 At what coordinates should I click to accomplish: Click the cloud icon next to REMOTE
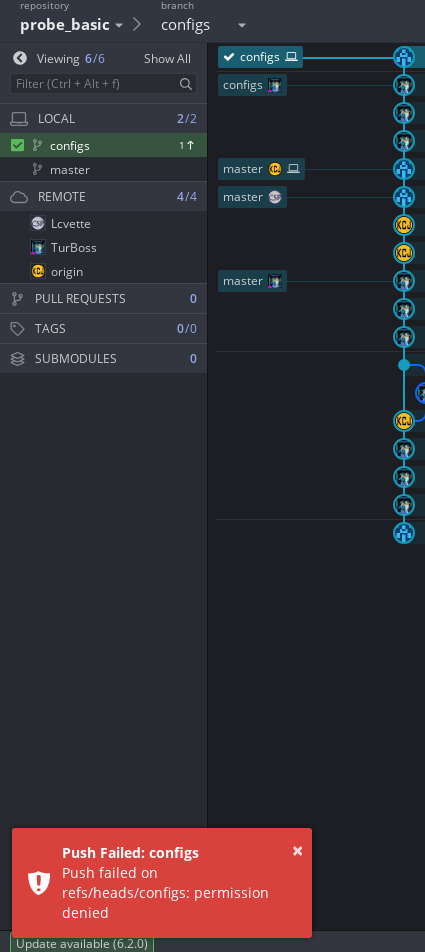tap(19, 197)
